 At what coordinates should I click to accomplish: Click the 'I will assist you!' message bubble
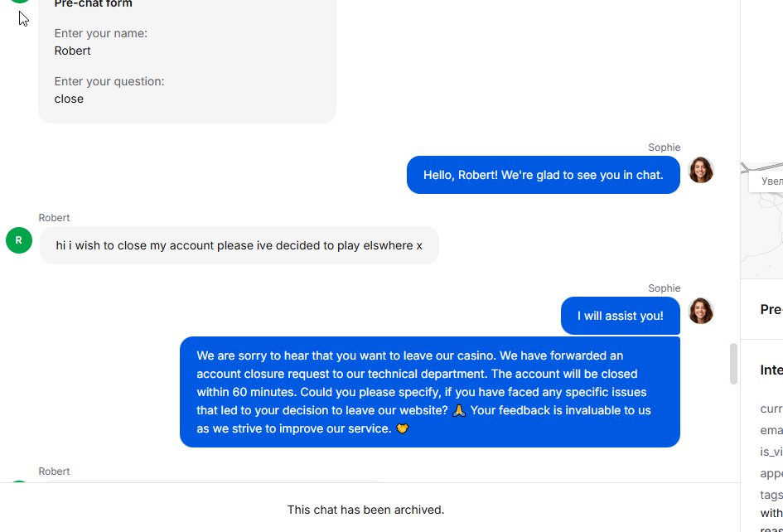point(620,316)
